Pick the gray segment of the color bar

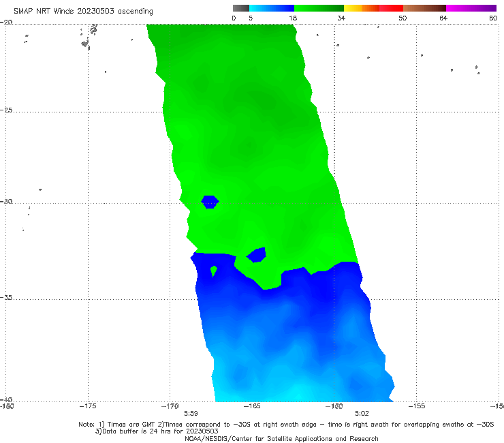tap(241, 8)
